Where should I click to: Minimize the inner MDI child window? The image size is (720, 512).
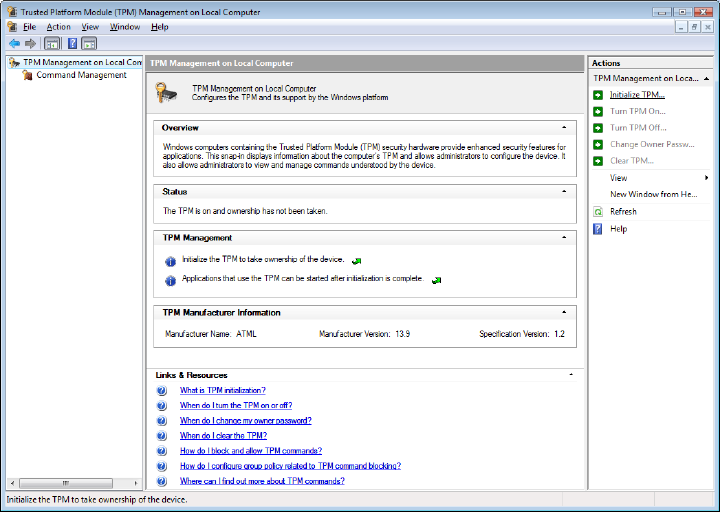click(x=681, y=27)
